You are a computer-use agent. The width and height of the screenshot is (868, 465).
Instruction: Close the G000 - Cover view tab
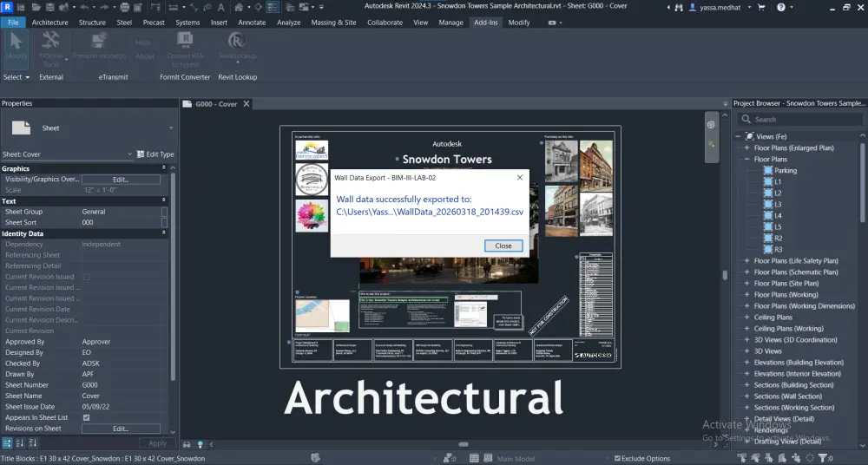click(x=247, y=103)
